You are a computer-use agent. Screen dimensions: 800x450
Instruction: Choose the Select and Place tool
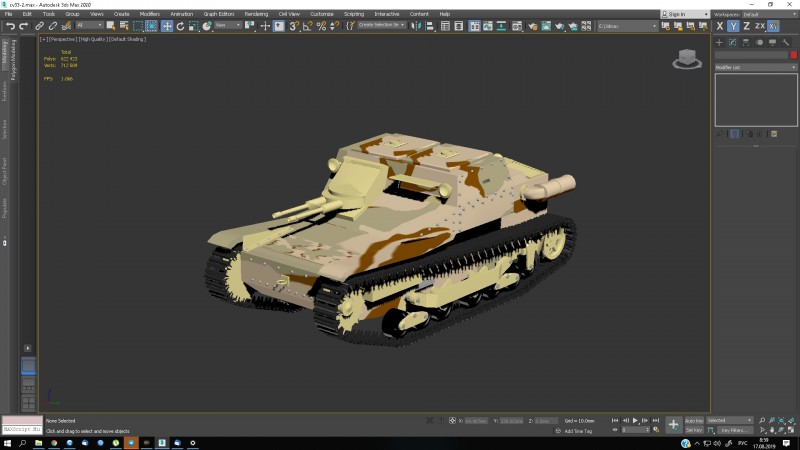tap(207, 26)
